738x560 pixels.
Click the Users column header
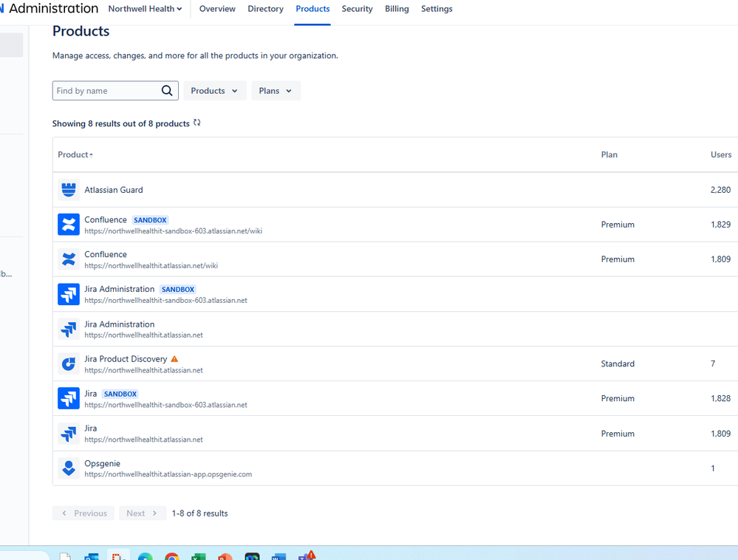point(721,154)
